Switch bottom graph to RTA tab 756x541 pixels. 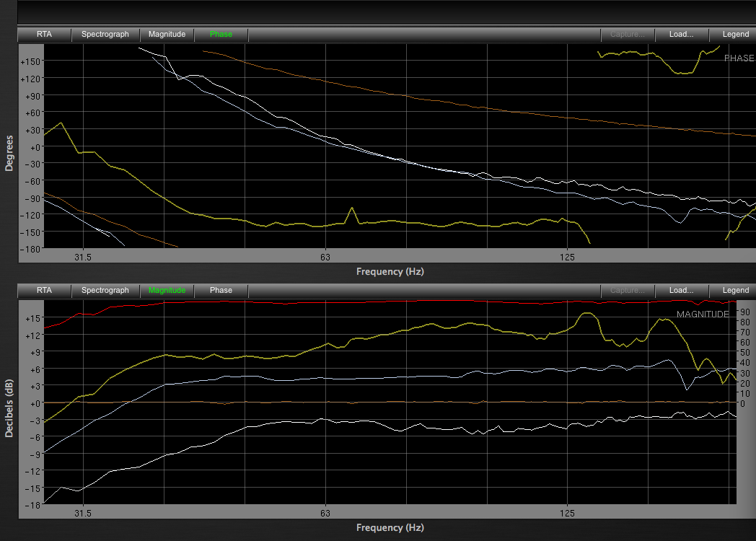[x=44, y=290]
